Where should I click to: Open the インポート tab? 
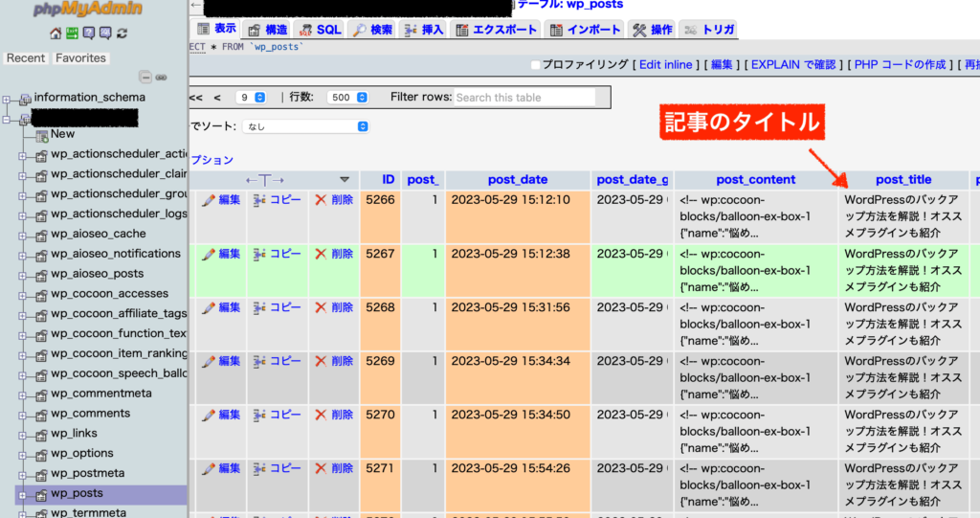[x=585, y=30]
